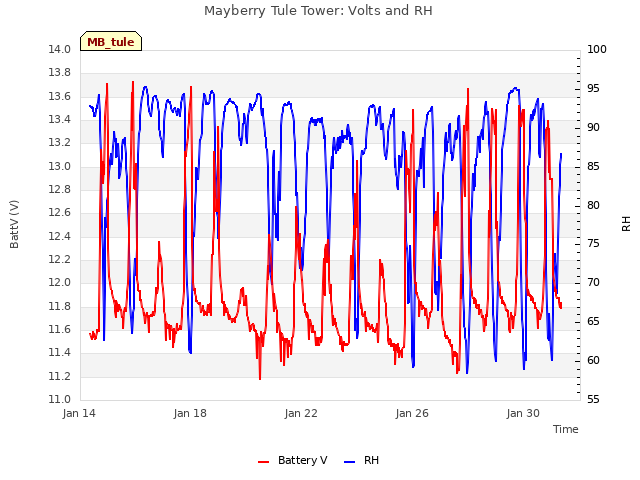Click the 'Time' x-axis title
This screenshot has height=480, width=640.
(x=566, y=429)
